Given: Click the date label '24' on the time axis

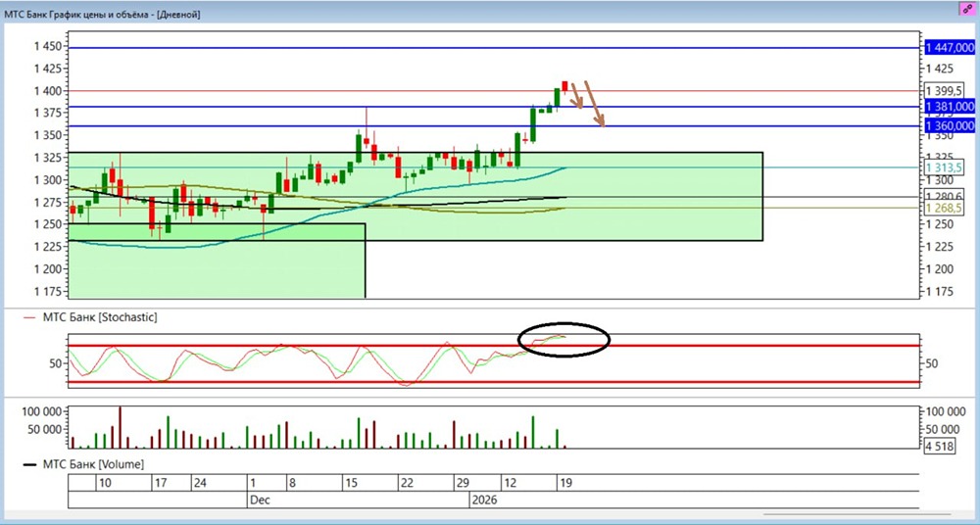Looking at the screenshot, I should pos(200,483).
